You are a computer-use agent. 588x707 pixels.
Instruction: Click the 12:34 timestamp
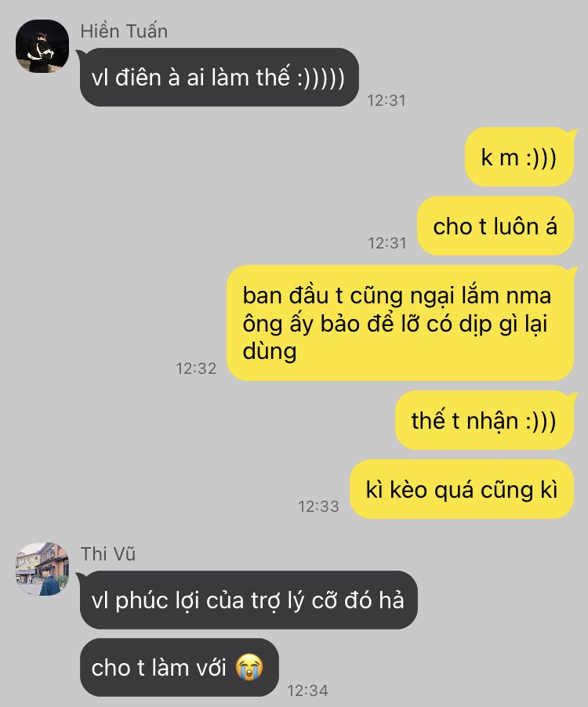[307, 691]
